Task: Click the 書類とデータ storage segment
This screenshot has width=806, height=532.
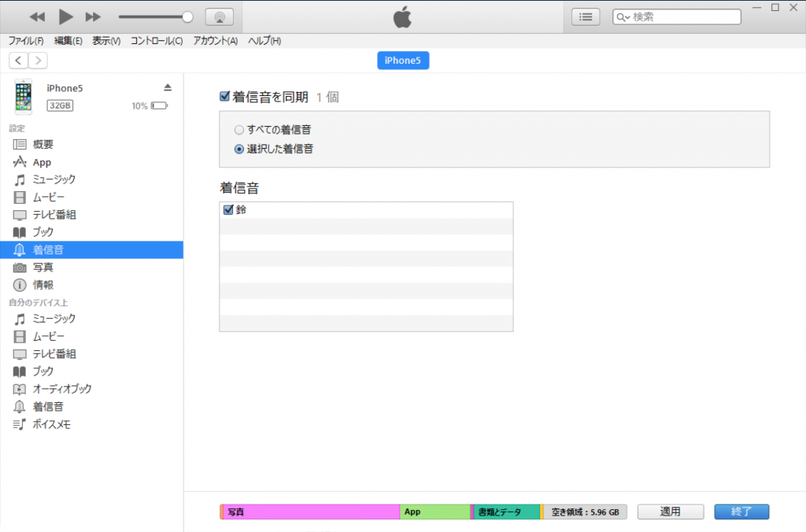Action: click(506, 512)
